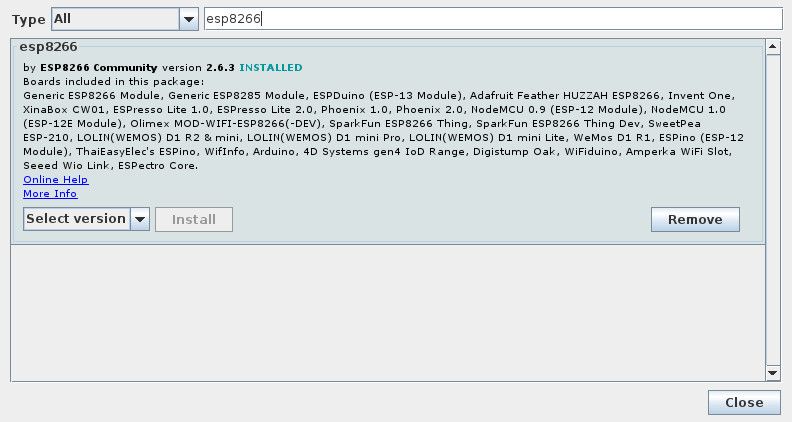Click the vertical scrollbar track

point(773,210)
